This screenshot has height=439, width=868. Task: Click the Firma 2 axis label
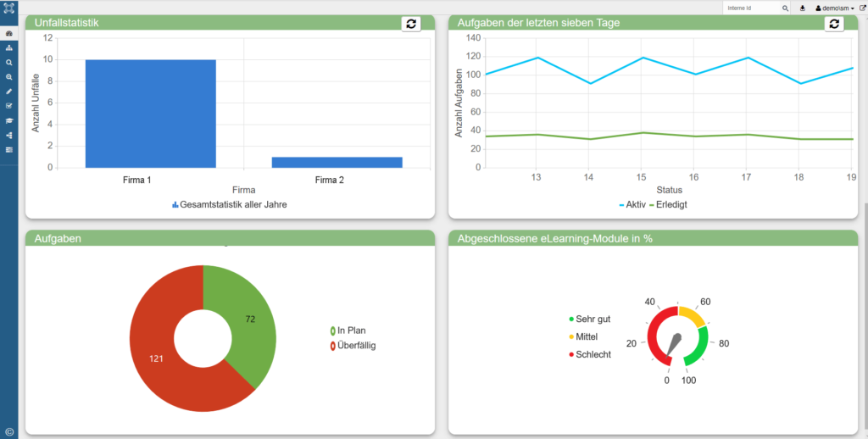(330, 180)
